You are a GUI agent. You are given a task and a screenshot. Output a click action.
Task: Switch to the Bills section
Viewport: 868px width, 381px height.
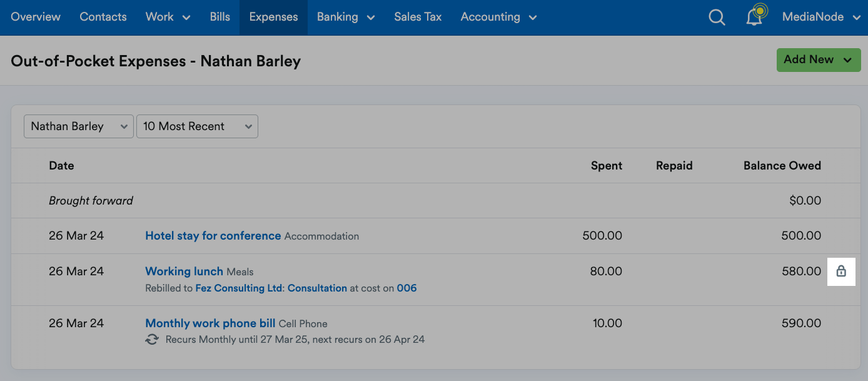(x=220, y=17)
